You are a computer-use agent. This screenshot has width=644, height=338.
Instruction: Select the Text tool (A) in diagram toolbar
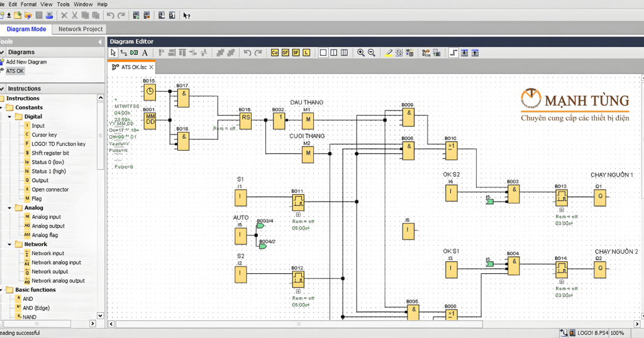pos(145,53)
